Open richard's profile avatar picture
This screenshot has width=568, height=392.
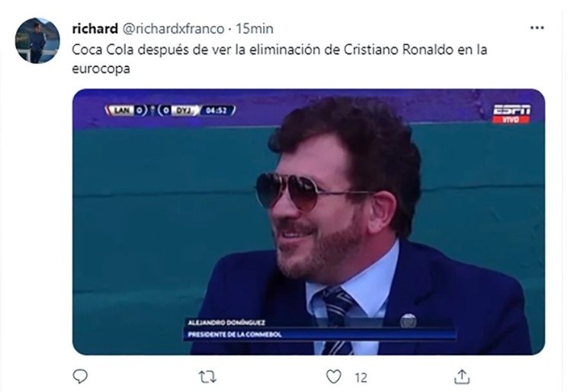(37, 40)
